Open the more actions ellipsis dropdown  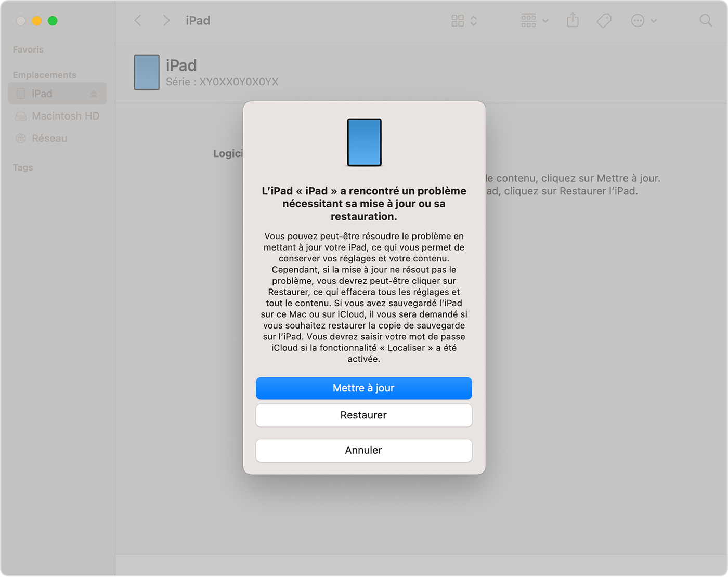(x=643, y=21)
